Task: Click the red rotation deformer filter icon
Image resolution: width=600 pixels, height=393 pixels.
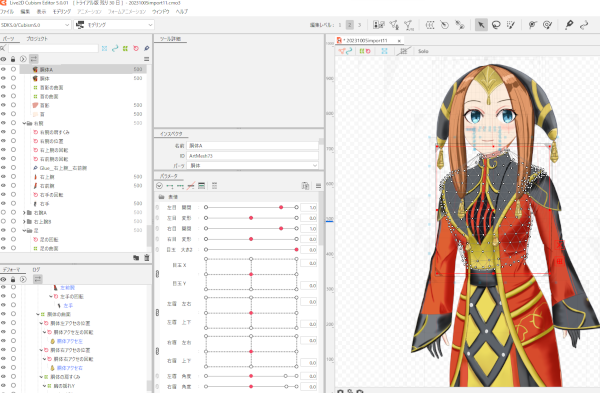Action: pyautogui.click(x=136, y=49)
